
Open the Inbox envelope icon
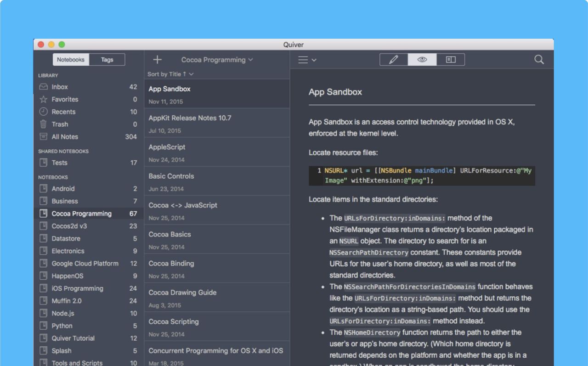43,87
